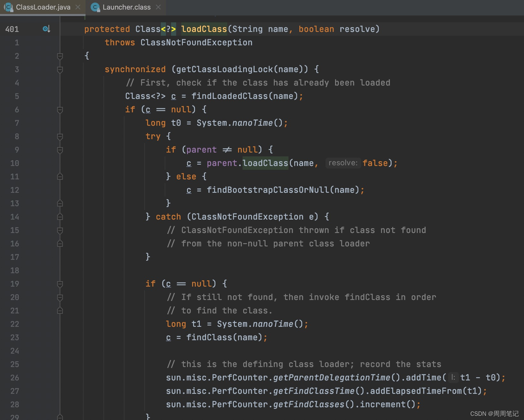This screenshot has height=420, width=524.
Task: Click getFindClasses method call
Action: (309, 404)
